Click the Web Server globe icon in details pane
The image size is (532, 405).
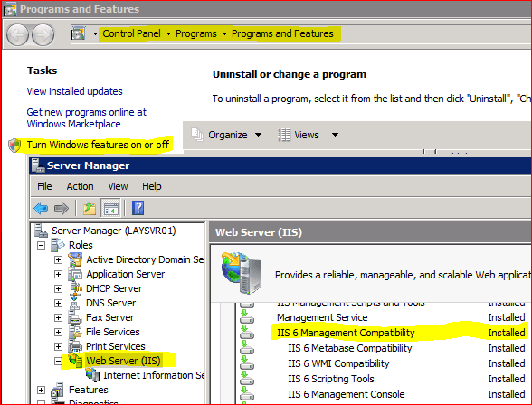[x=242, y=273]
